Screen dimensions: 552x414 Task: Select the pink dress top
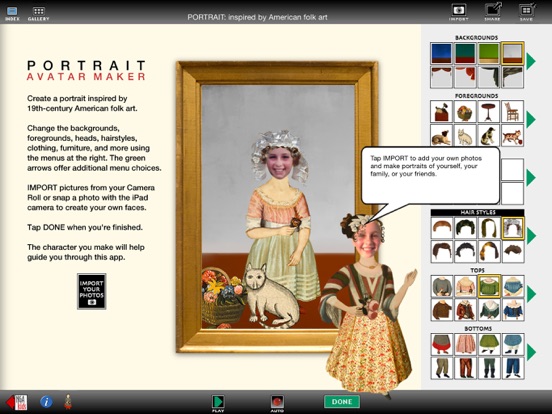click(x=465, y=286)
